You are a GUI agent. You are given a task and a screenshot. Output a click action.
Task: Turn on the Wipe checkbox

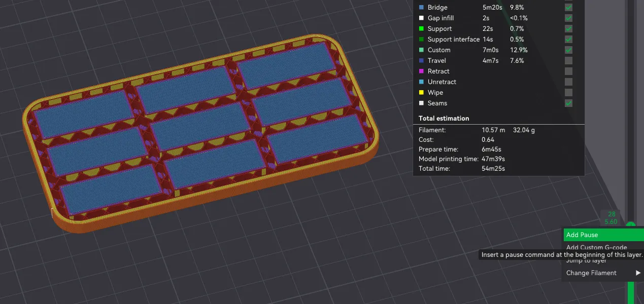[569, 93]
